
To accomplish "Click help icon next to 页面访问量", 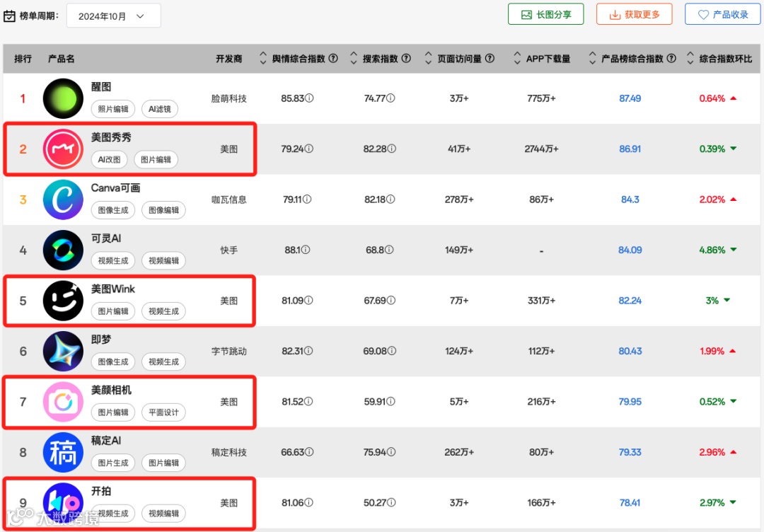I will pyautogui.click(x=490, y=59).
